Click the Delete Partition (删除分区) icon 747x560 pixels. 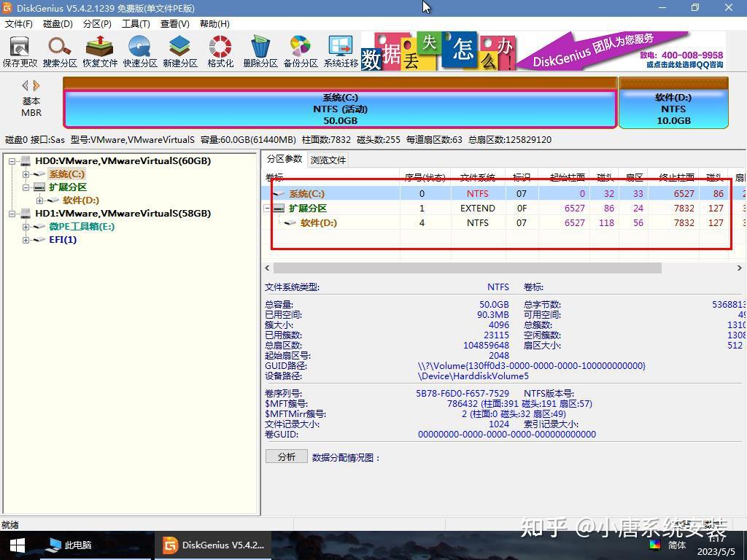[x=260, y=52]
